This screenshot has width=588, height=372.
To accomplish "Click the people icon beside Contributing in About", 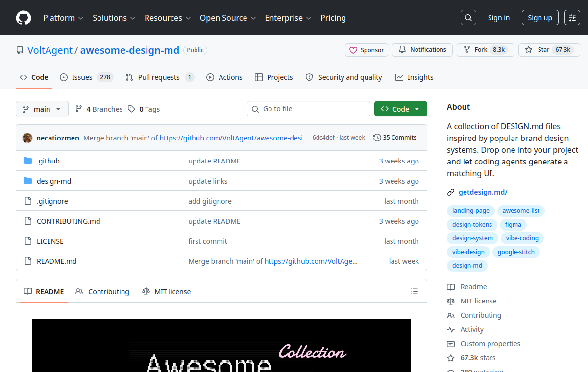I will (x=451, y=315).
